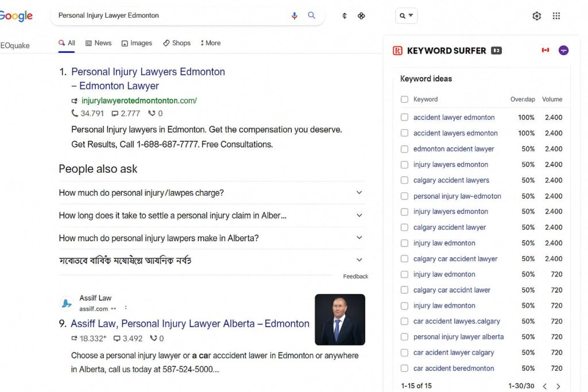588x392 pixels.
Task: Go to next keyword page arrow
Action: point(558,386)
